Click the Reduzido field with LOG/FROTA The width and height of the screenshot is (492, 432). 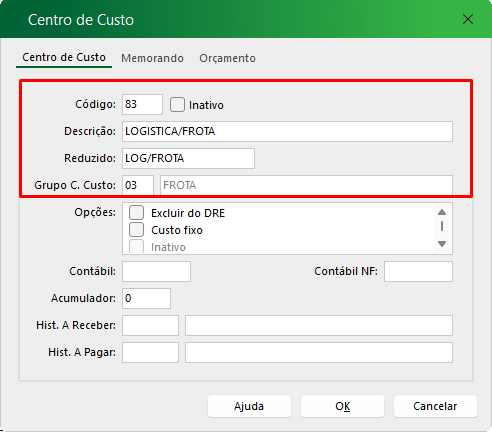point(188,158)
